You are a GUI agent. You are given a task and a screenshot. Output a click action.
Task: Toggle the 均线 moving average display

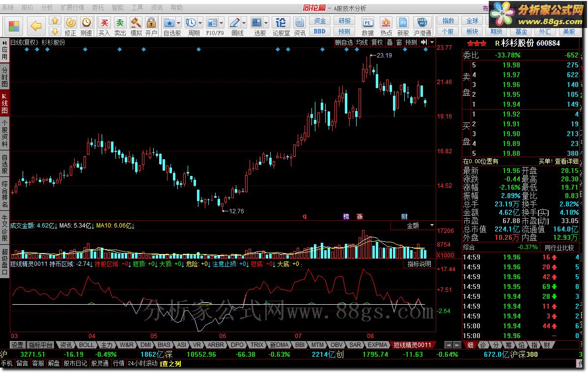click(362, 42)
